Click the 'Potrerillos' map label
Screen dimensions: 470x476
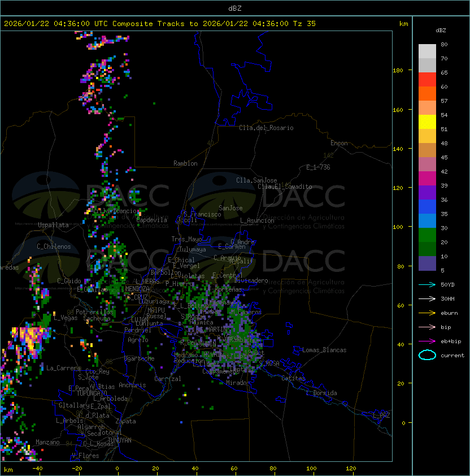click(94, 312)
